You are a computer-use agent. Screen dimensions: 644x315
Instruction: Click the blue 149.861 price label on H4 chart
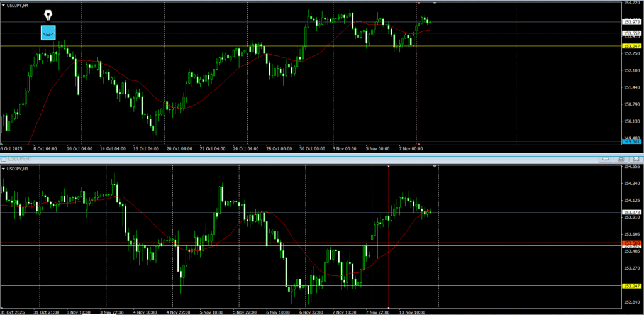click(x=631, y=142)
